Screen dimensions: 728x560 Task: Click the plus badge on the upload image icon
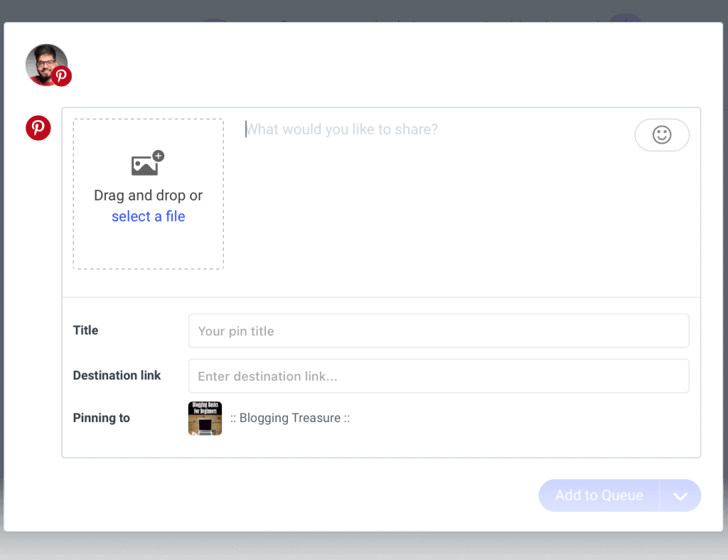pyautogui.click(x=158, y=155)
